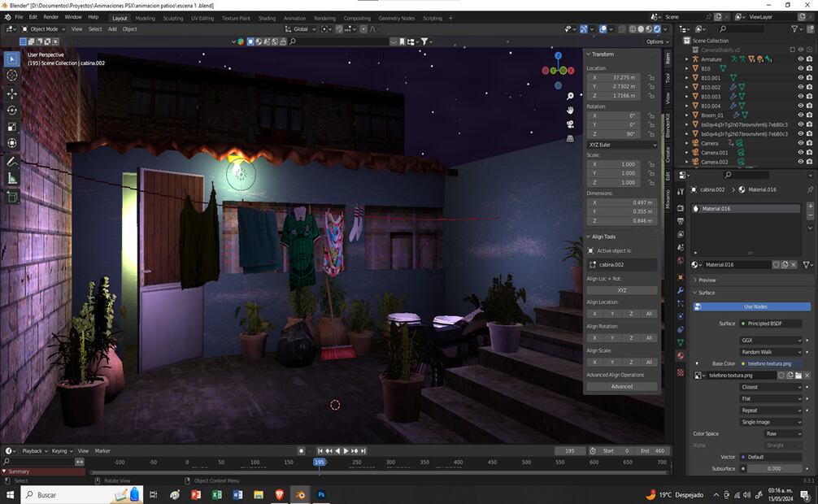Select the Move tool in the viewport toolbar
The image size is (818, 504).
click(12, 93)
